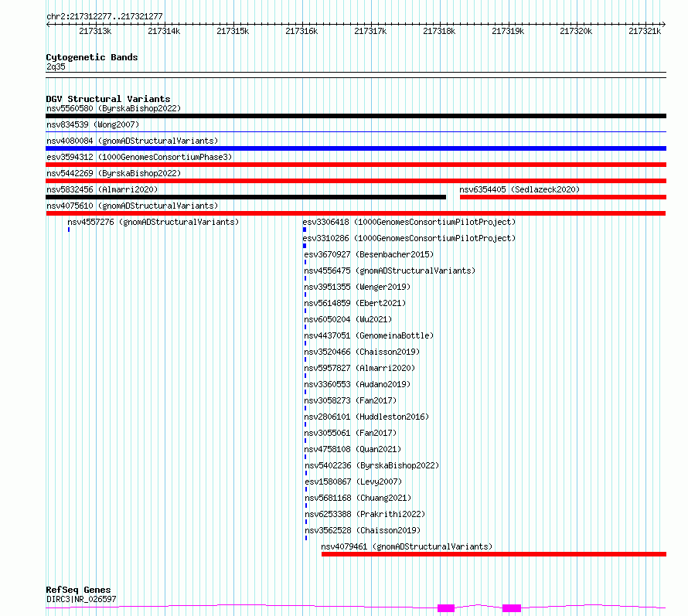Click the nsv3055061 (Fan2017) label
The height and width of the screenshot is (616, 688).
coord(350,433)
